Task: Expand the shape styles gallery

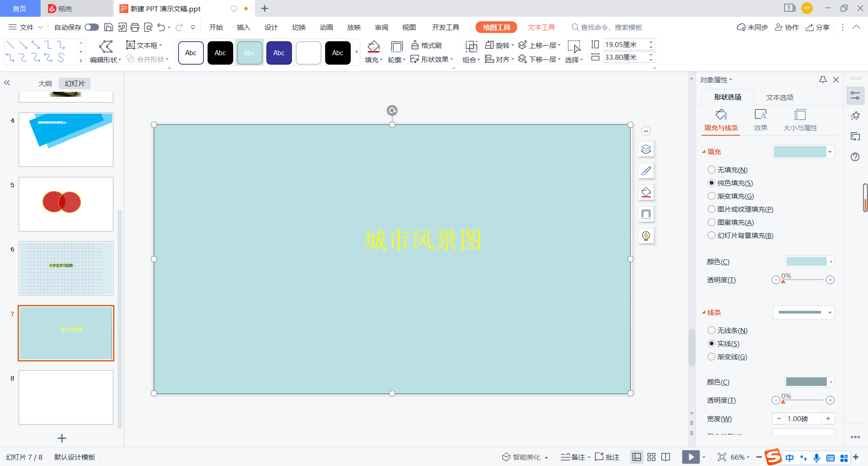Action: (357, 52)
